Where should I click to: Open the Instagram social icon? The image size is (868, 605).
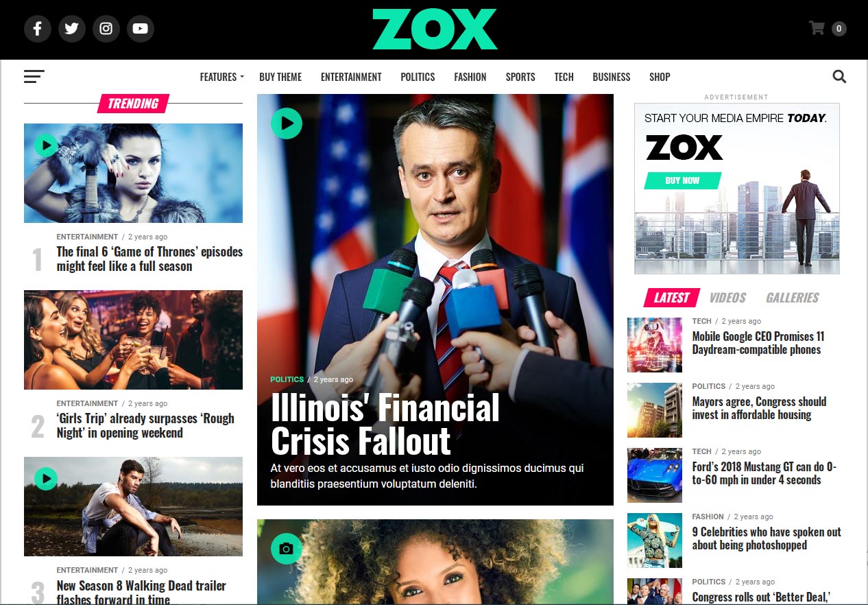pyautogui.click(x=106, y=29)
